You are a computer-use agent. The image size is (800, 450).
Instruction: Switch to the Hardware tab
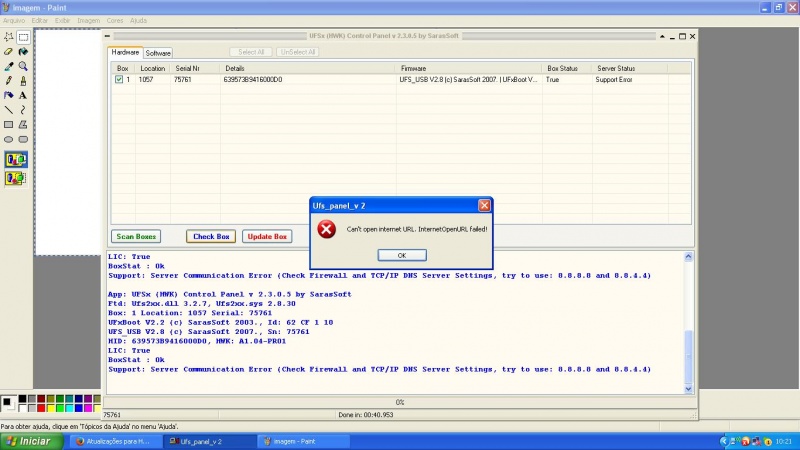tap(125, 52)
